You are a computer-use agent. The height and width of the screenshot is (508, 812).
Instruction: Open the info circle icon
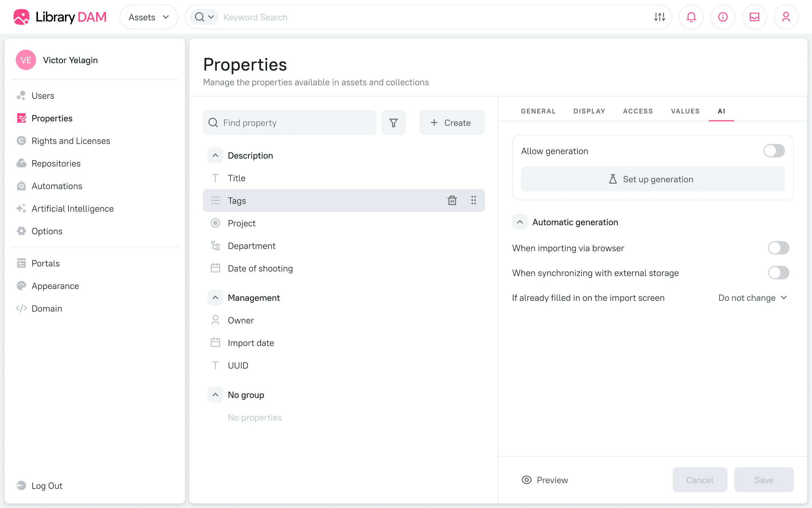point(723,17)
